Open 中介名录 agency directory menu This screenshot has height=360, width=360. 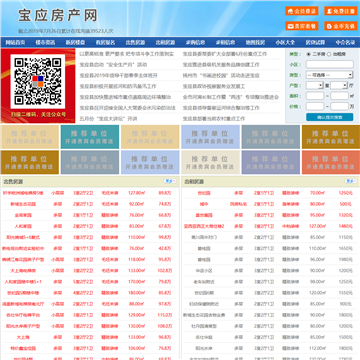pos(345,42)
